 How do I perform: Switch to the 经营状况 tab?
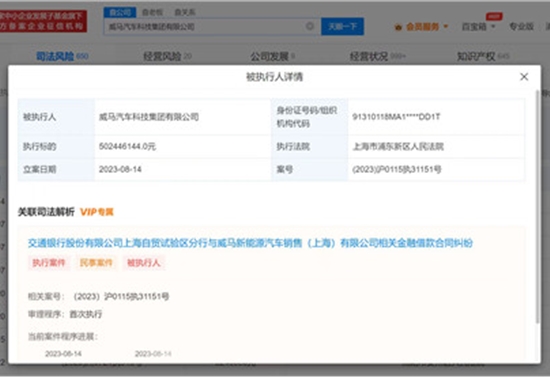point(377,56)
